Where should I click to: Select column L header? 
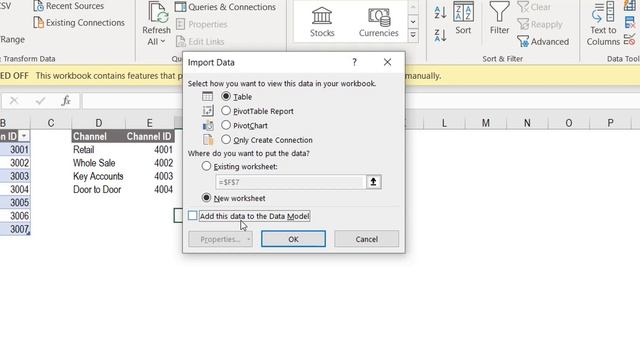click(444, 123)
